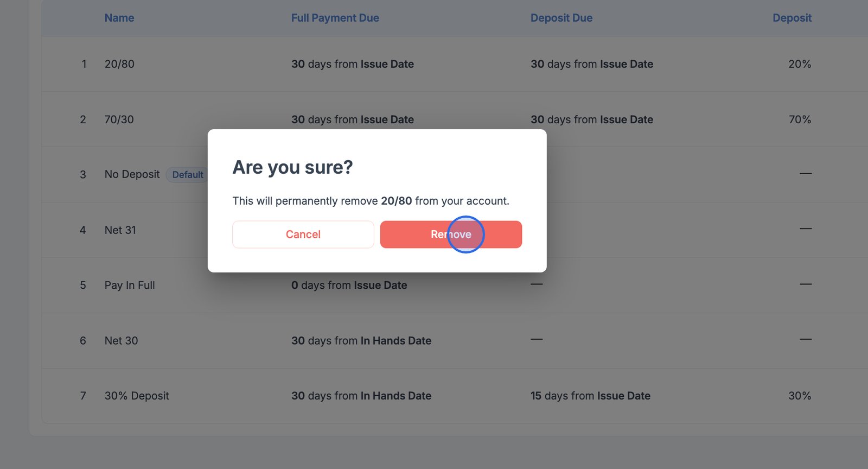Click the Deposit Due column header
Viewport: 868px width, 469px height.
[561, 18]
